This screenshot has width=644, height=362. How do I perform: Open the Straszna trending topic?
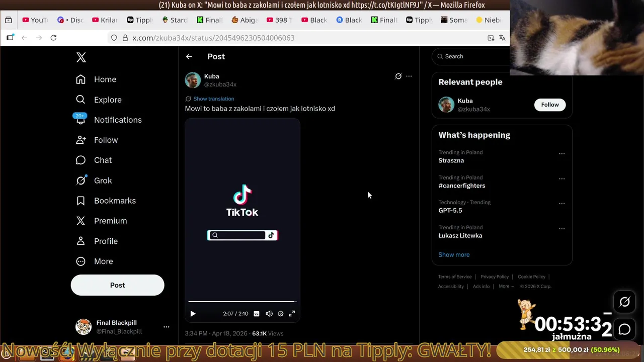[451, 160]
